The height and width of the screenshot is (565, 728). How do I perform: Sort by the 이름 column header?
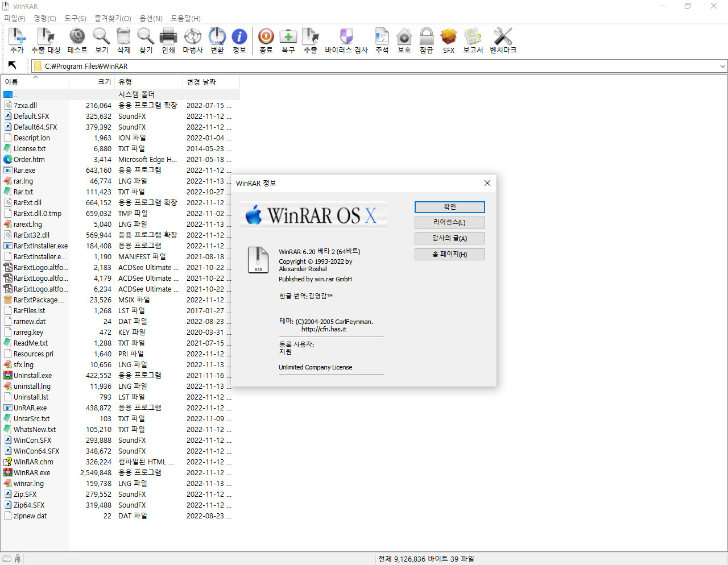pos(35,82)
